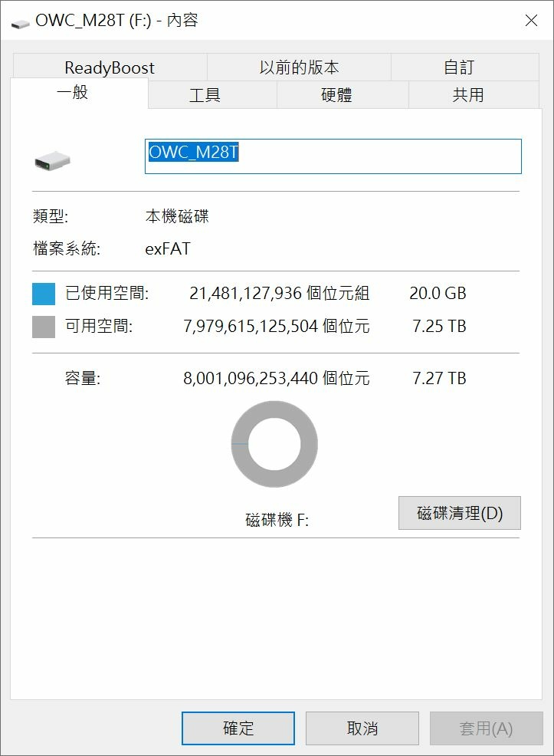The height and width of the screenshot is (756, 554).
Task: Click the 7.27 TB capacity value
Action: pyautogui.click(x=439, y=379)
